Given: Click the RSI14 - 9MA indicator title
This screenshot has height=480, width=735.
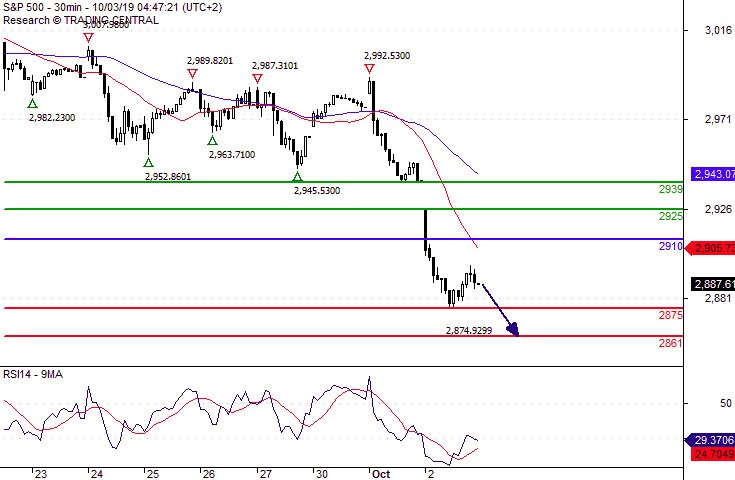Looking at the screenshot, I should coord(33,374).
